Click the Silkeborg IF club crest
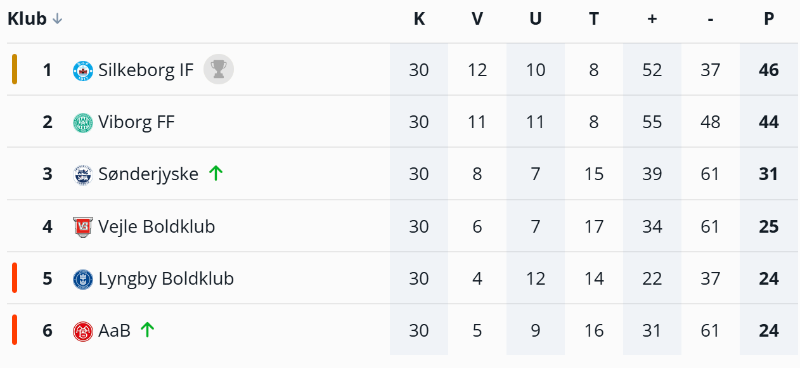 (x=83, y=70)
